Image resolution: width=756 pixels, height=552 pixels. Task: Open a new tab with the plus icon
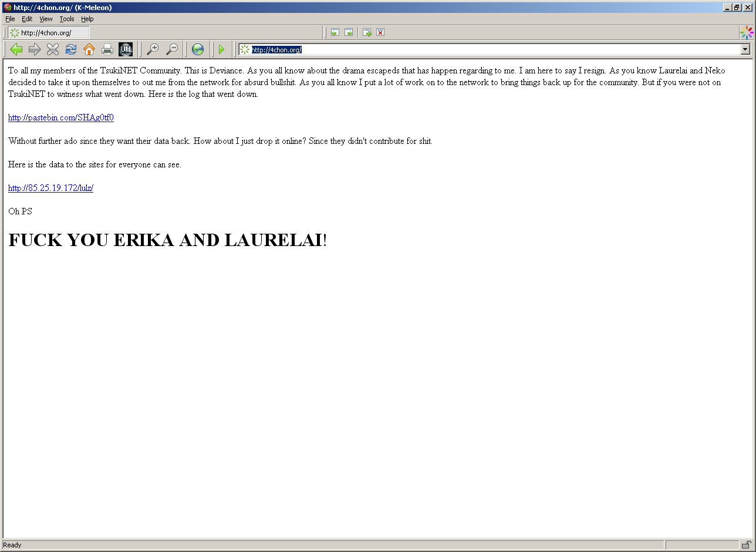[x=367, y=32]
